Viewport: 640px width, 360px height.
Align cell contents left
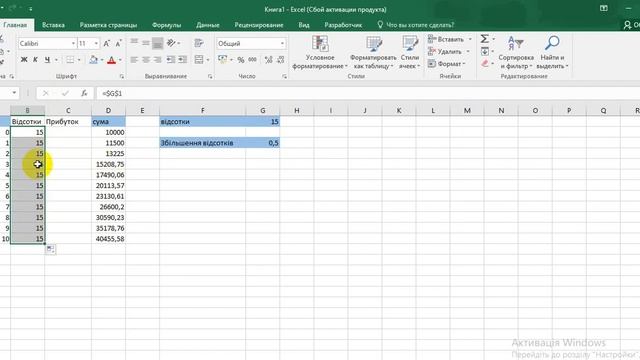click(x=134, y=60)
